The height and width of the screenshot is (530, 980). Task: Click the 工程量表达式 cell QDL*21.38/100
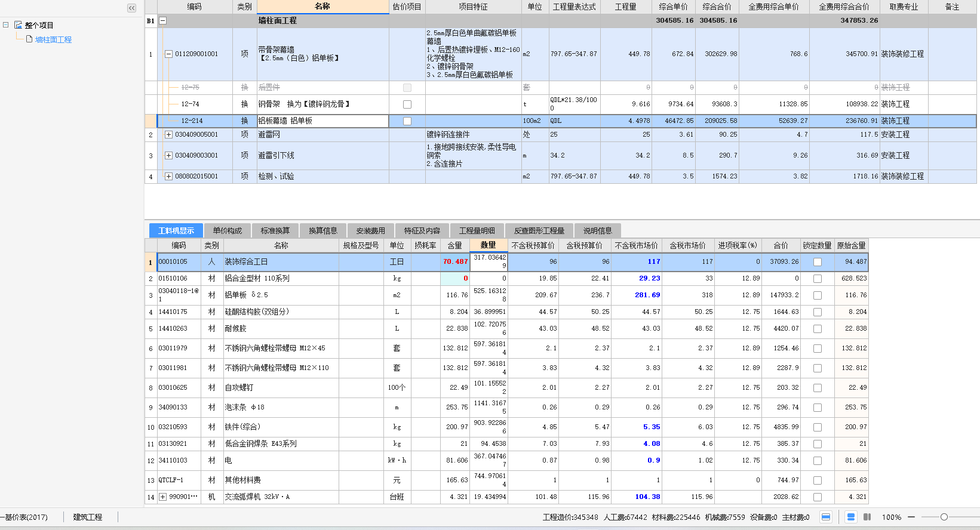[x=575, y=104]
